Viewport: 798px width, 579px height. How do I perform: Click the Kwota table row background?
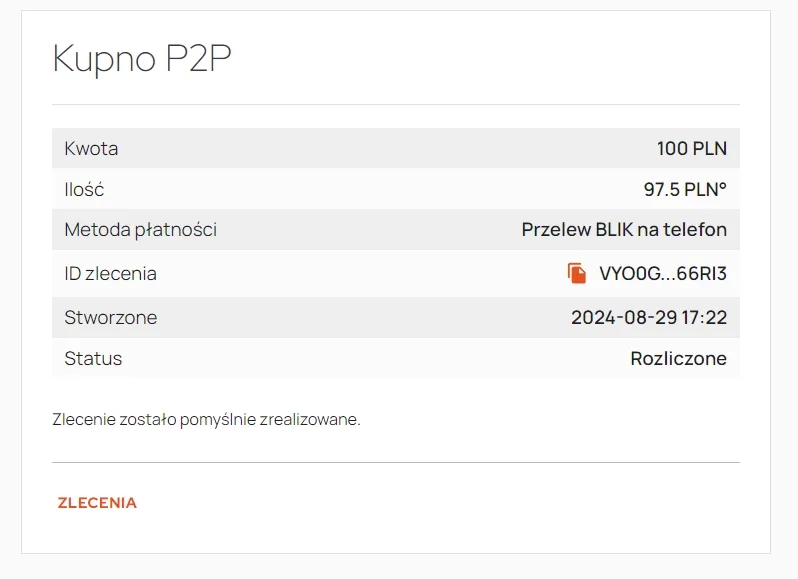(x=396, y=148)
